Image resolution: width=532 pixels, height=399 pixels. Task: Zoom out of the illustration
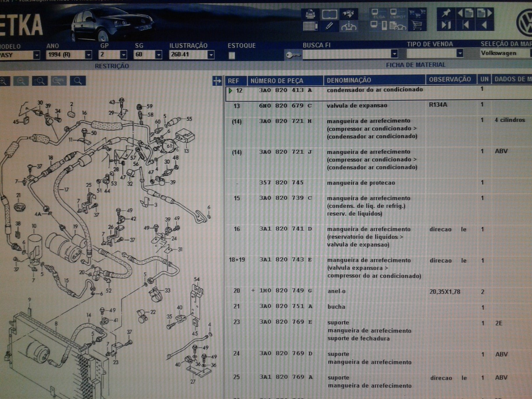[21, 81]
